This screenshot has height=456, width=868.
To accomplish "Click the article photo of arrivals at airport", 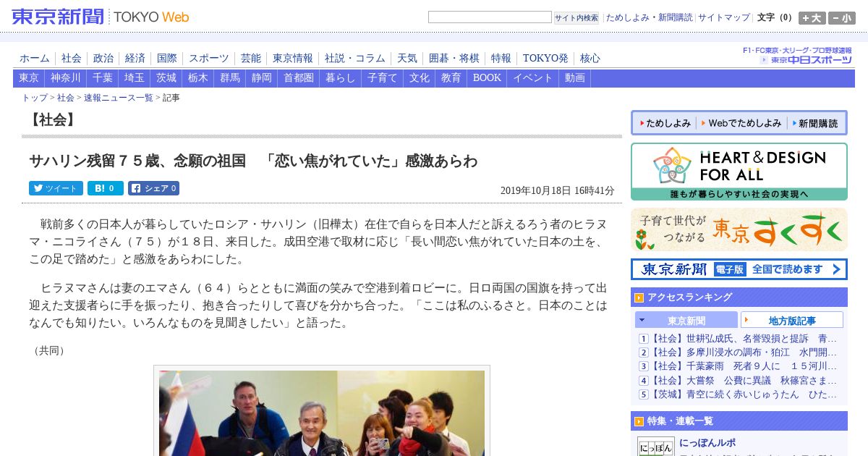I will tap(322, 413).
